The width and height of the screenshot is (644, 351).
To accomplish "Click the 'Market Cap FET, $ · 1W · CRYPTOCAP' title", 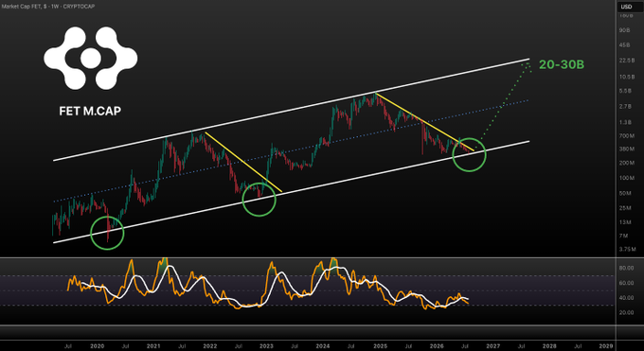I will tap(47, 7).
